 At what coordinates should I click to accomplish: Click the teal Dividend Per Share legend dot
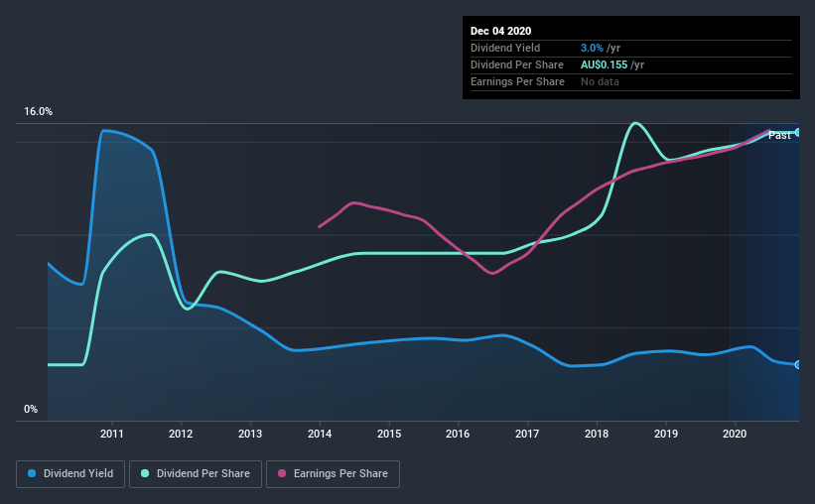(145, 473)
